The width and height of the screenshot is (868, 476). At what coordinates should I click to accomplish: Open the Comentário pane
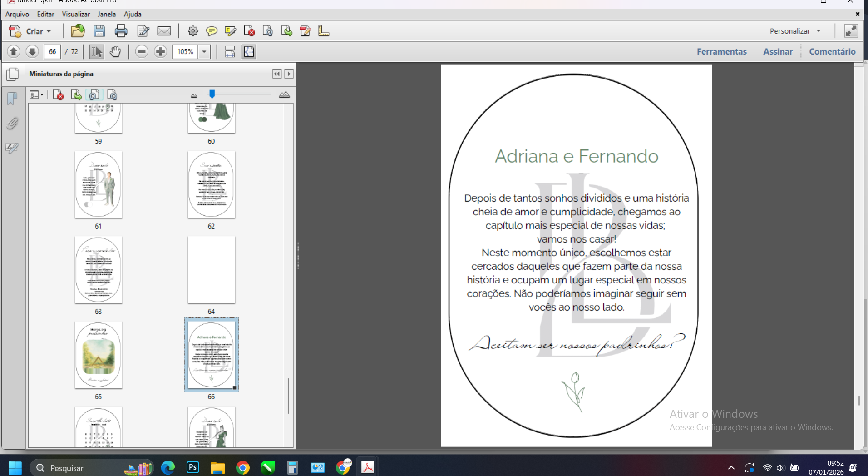832,52
